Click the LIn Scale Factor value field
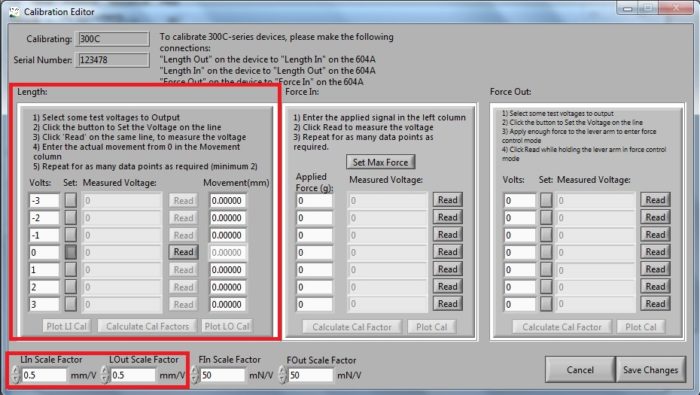 44,375
